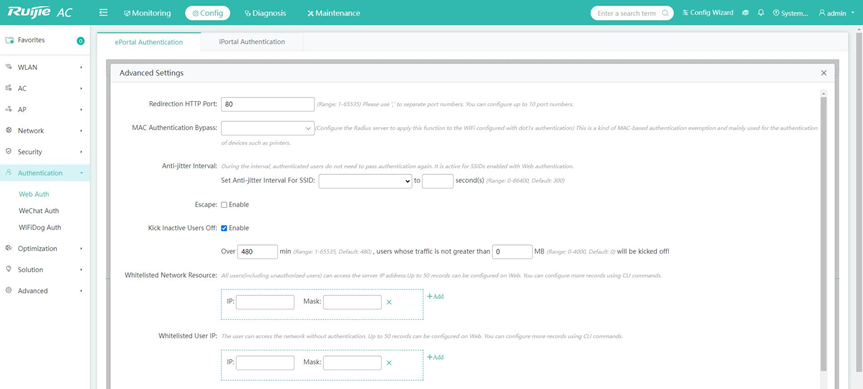Open the MAC Authentication Bypass dropdown

point(267,128)
